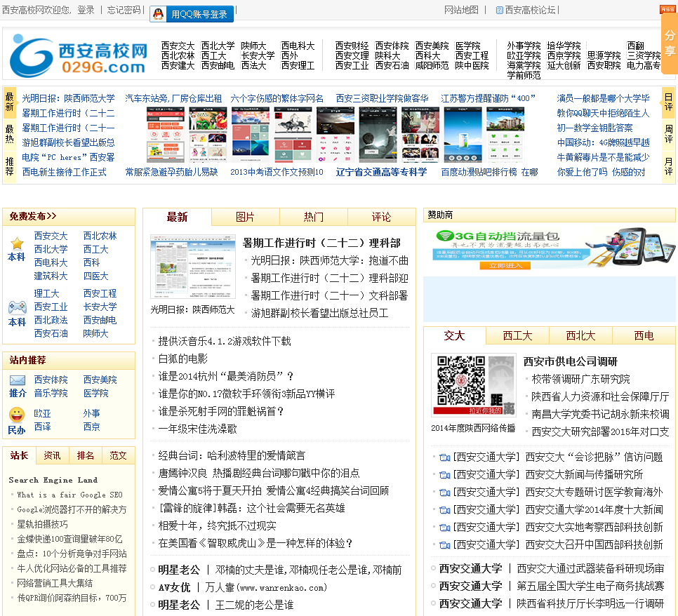Click 音乐学院 in 站内推荐
Image resolution: width=678 pixels, height=616 pixels.
[51, 393]
